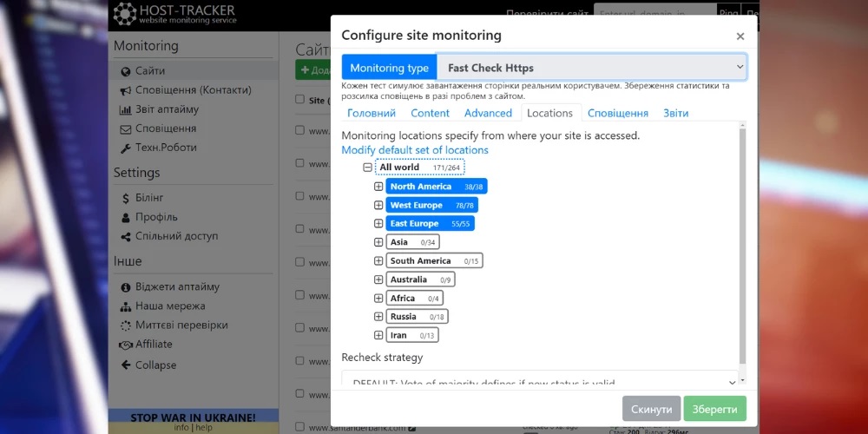This screenshot has width=868, height=434.
Task: Click the dollar icon for Білінг
Action: [x=126, y=198]
